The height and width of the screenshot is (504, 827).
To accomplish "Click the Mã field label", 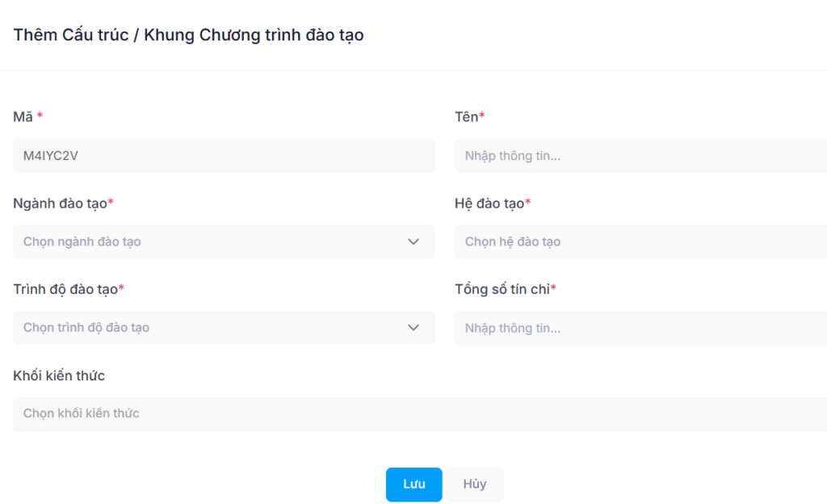I will (23, 117).
